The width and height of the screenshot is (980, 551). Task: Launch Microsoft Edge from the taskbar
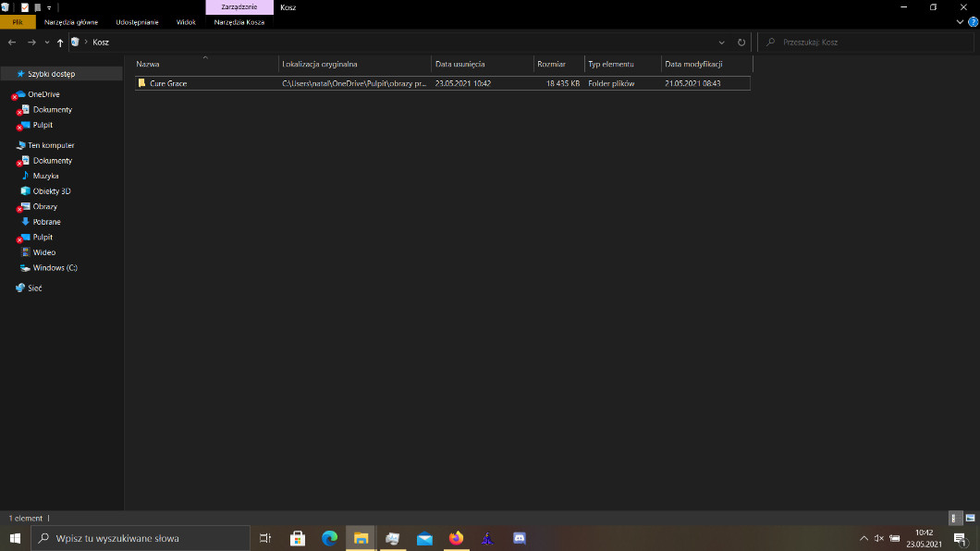pos(329,538)
